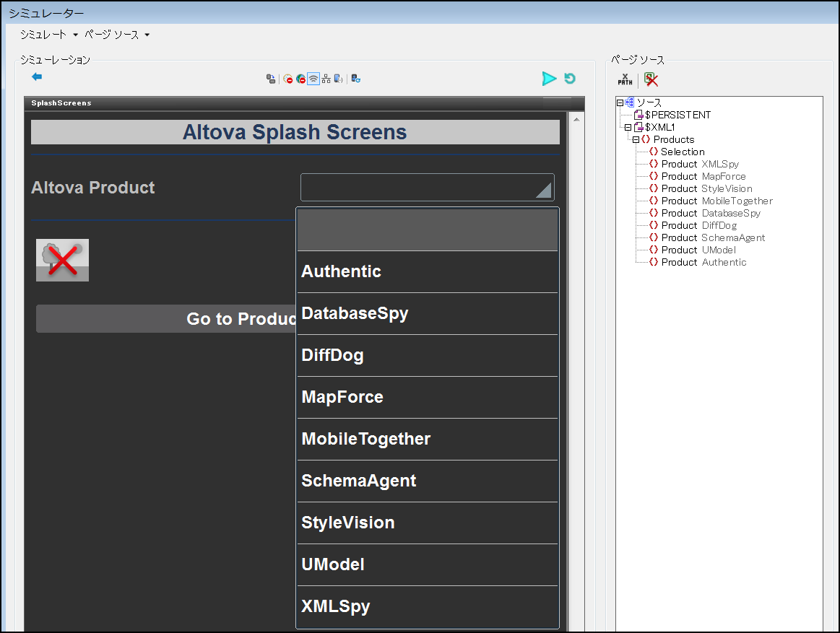
Task: Select UModel from the list
Action: point(428,564)
